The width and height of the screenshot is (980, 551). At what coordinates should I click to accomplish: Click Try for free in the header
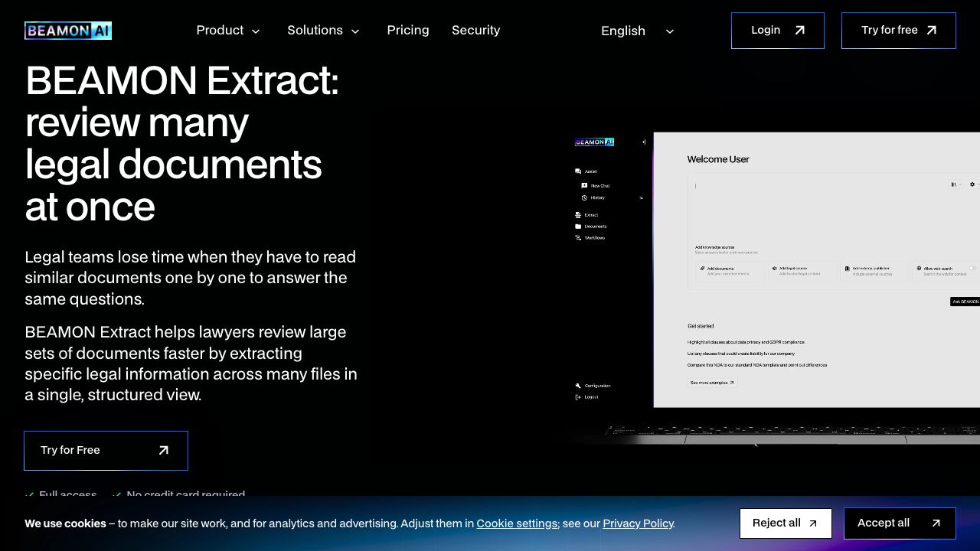click(899, 31)
